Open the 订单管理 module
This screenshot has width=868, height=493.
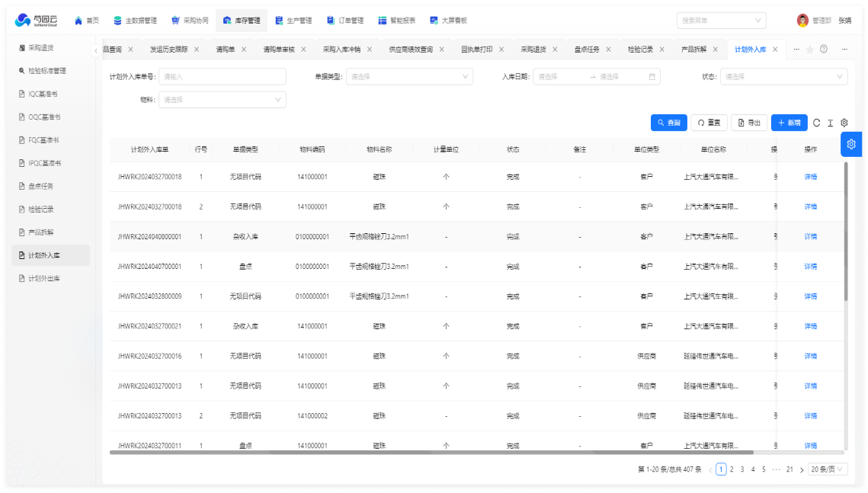345,21
